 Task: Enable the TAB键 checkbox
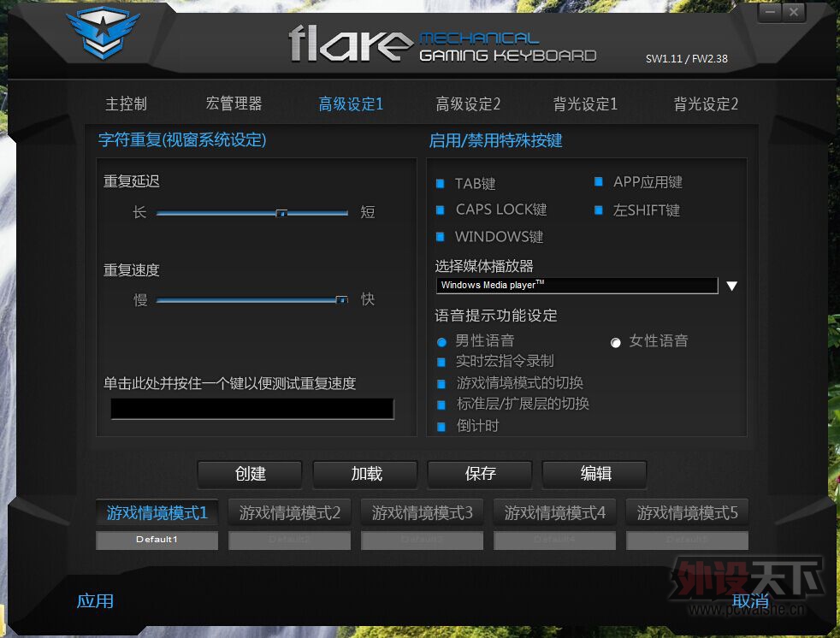click(442, 183)
